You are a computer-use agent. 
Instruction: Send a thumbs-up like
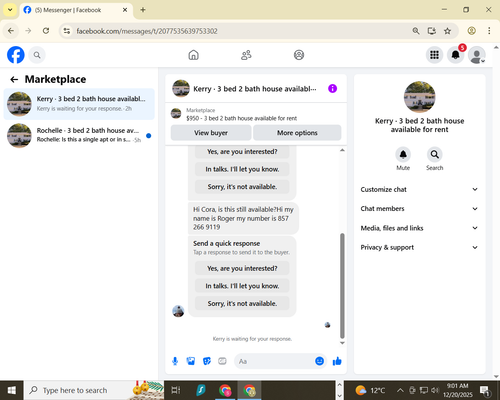click(337, 361)
